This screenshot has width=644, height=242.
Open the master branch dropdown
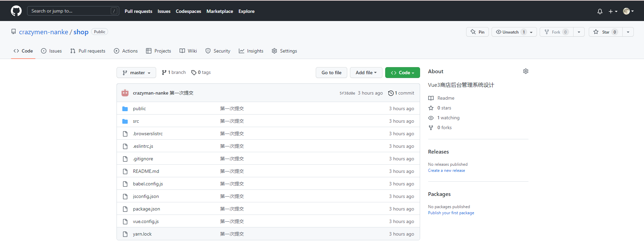coord(136,73)
